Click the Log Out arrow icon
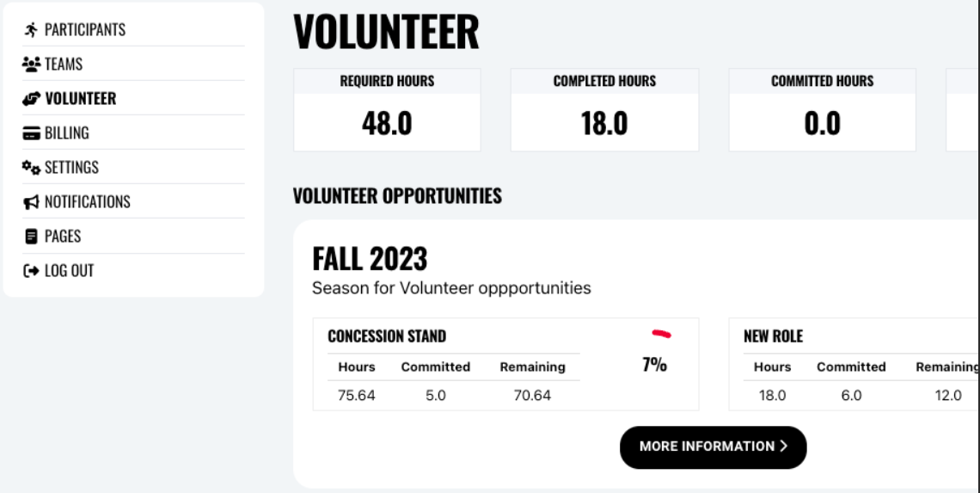 click(x=31, y=270)
